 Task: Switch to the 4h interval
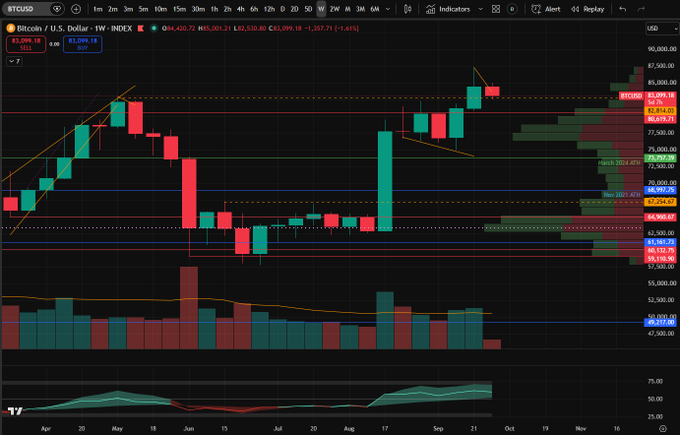click(241, 9)
